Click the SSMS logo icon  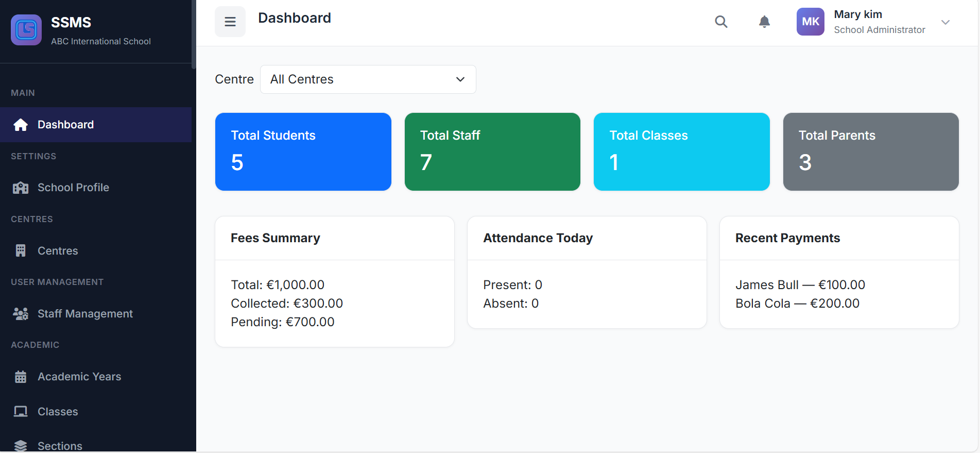26,30
